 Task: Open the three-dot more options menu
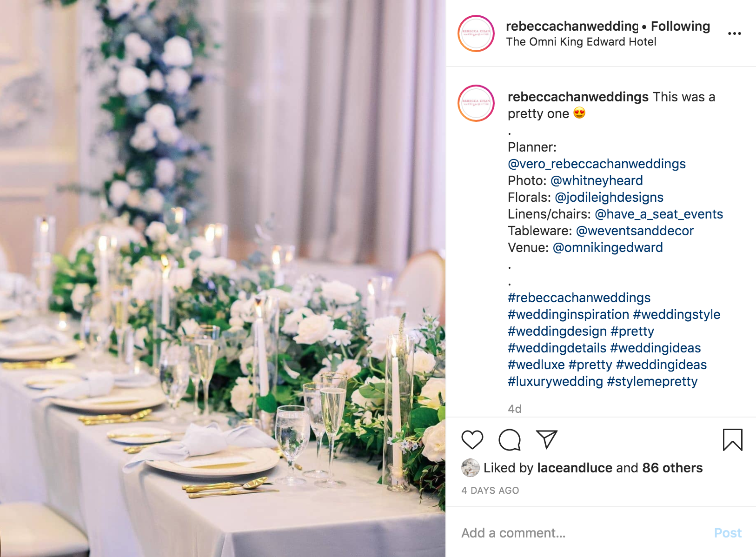734,33
